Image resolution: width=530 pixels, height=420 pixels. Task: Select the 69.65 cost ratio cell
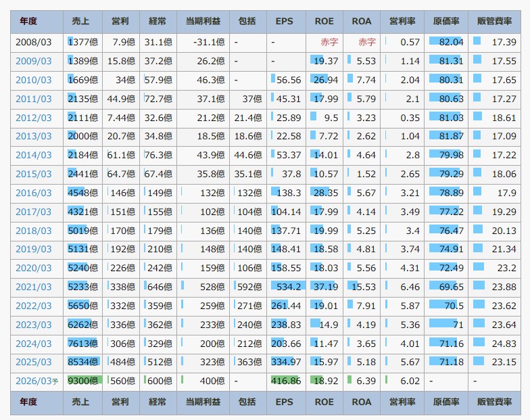coord(446,287)
